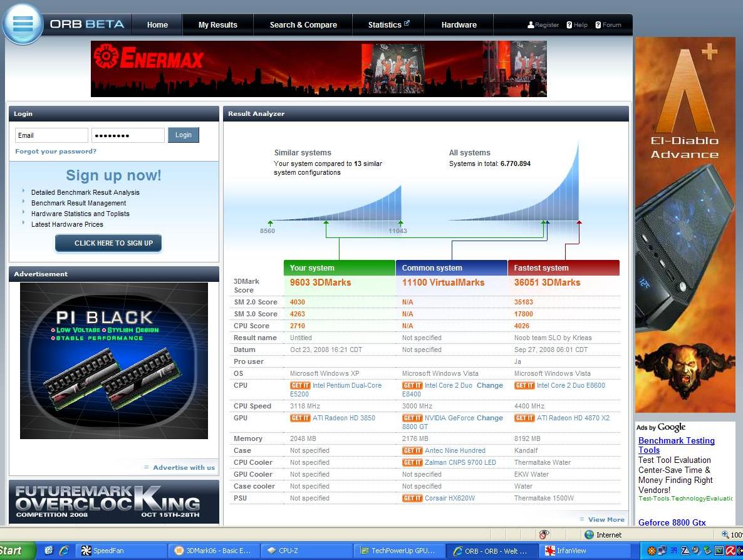
Task: Click the View More link
Action: [x=606, y=519]
